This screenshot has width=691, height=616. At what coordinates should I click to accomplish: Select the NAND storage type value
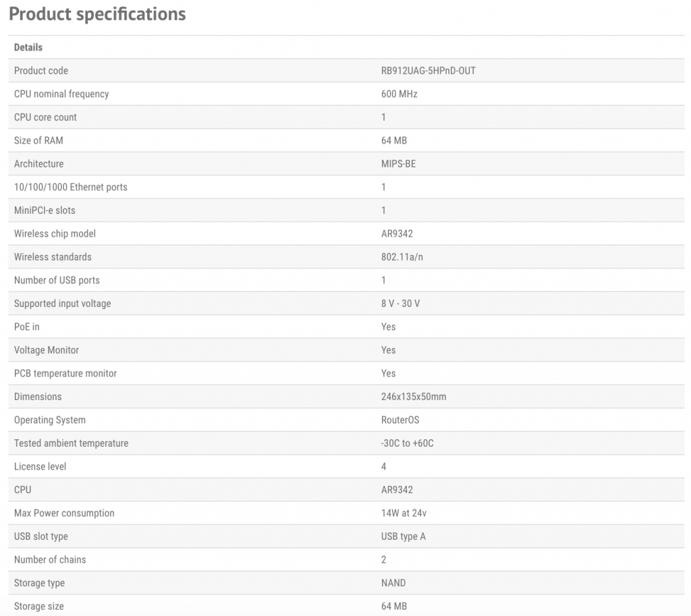point(393,583)
